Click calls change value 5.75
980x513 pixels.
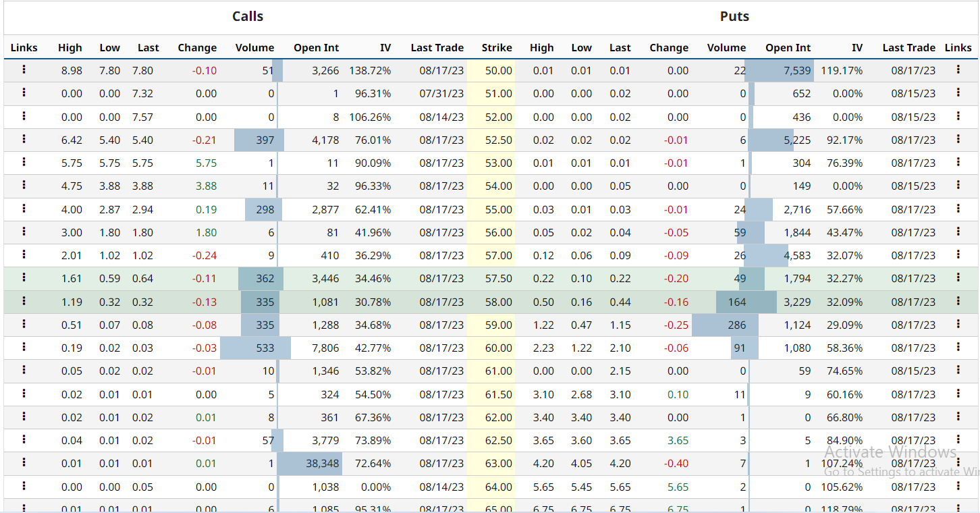pyautogui.click(x=206, y=163)
